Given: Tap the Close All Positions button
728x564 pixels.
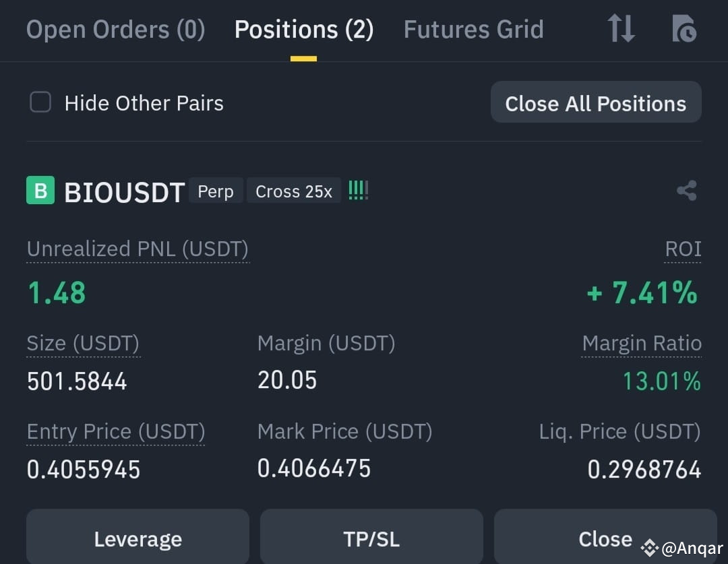Looking at the screenshot, I should [596, 102].
